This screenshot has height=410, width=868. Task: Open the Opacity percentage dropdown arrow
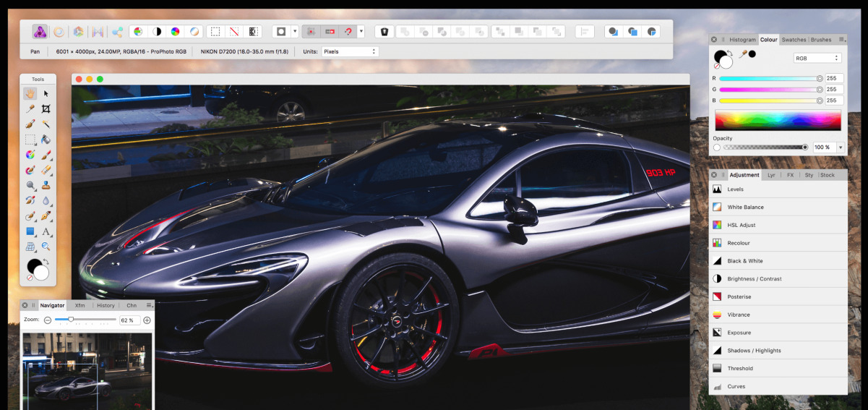pyautogui.click(x=840, y=148)
